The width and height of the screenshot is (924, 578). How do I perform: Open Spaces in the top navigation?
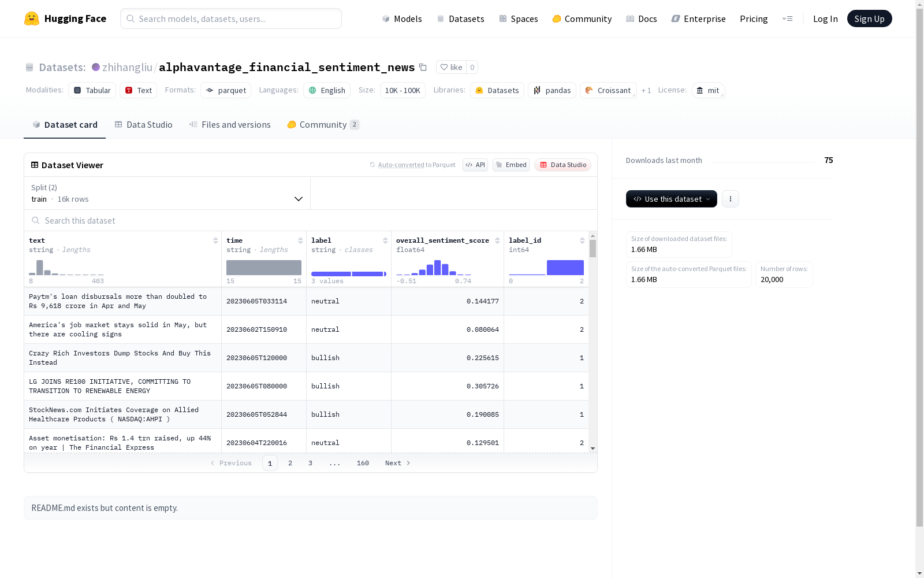pyautogui.click(x=519, y=18)
